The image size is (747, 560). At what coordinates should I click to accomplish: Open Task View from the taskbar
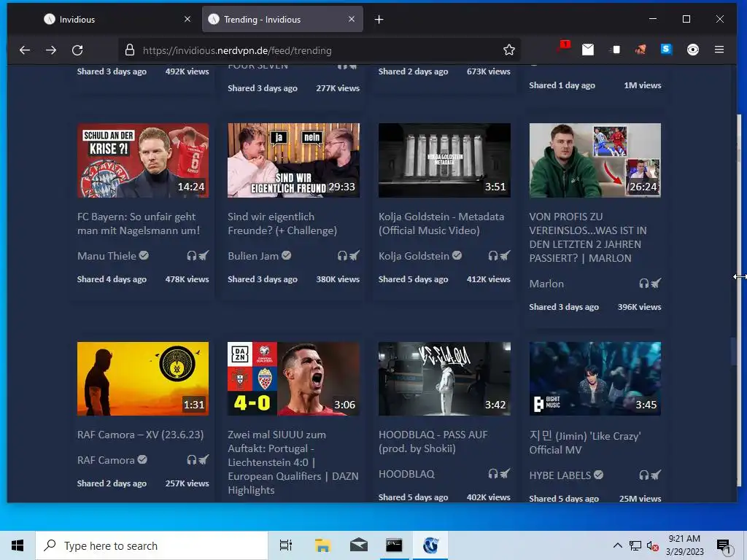[x=286, y=545]
